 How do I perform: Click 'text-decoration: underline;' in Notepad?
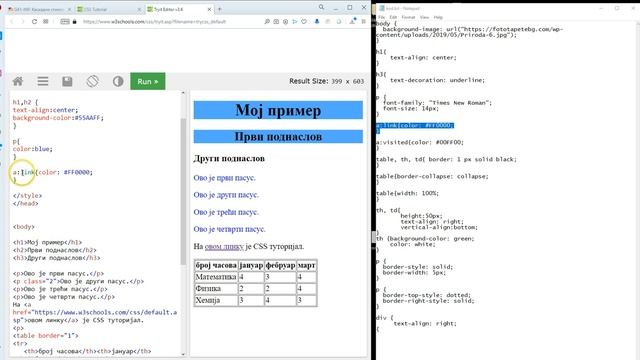tap(437, 80)
